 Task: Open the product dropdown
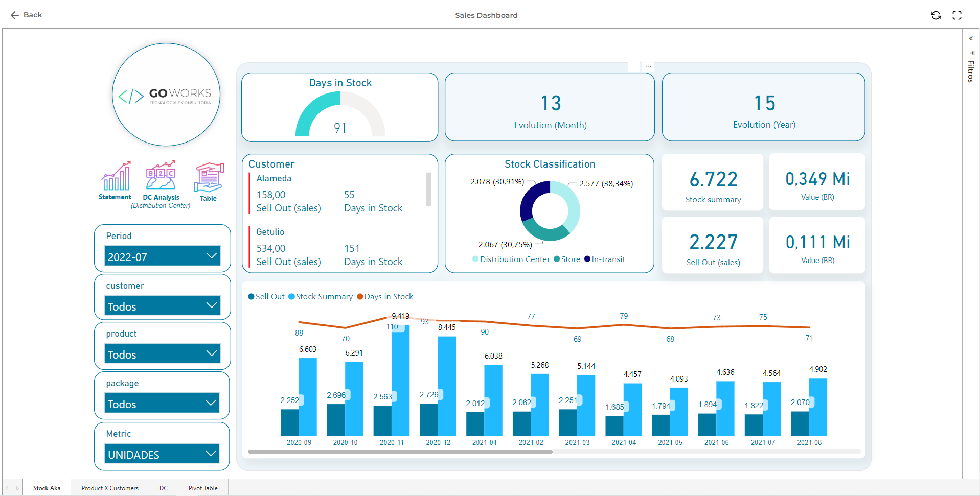click(163, 353)
